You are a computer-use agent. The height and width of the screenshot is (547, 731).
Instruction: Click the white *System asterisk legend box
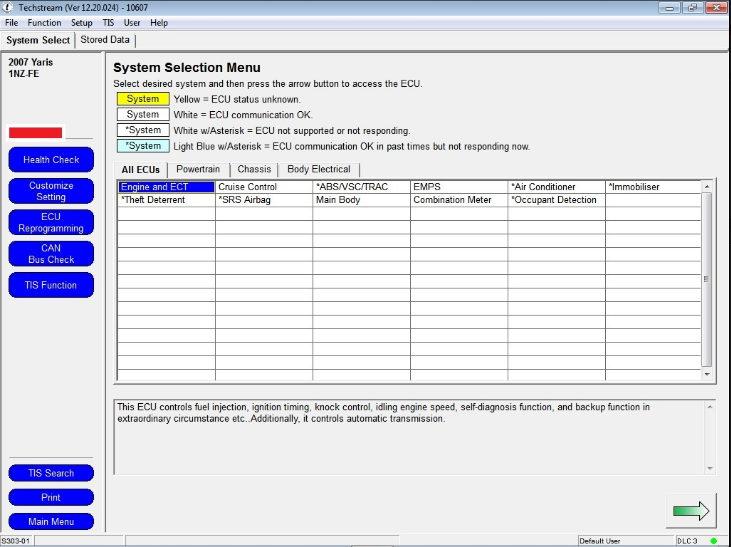pos(143,130)
